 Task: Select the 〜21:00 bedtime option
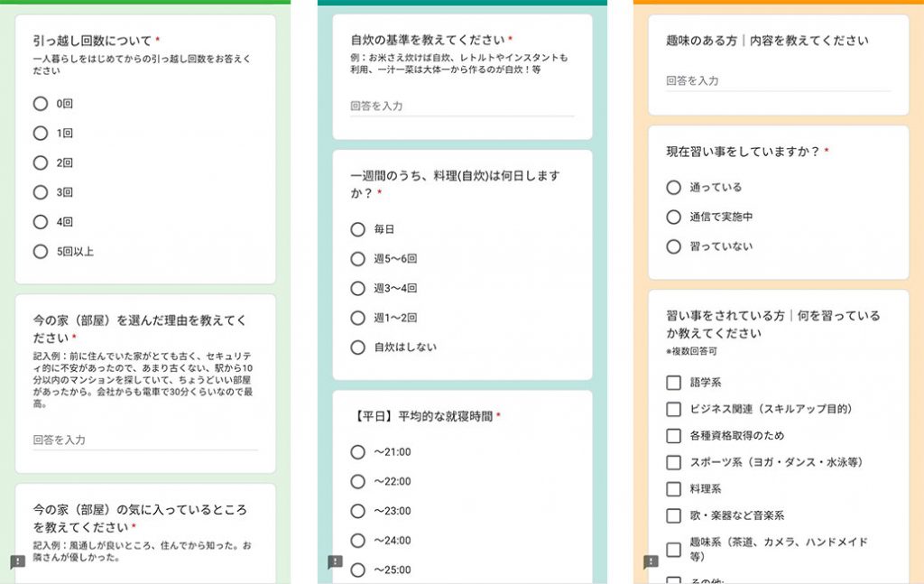(357, 452)
